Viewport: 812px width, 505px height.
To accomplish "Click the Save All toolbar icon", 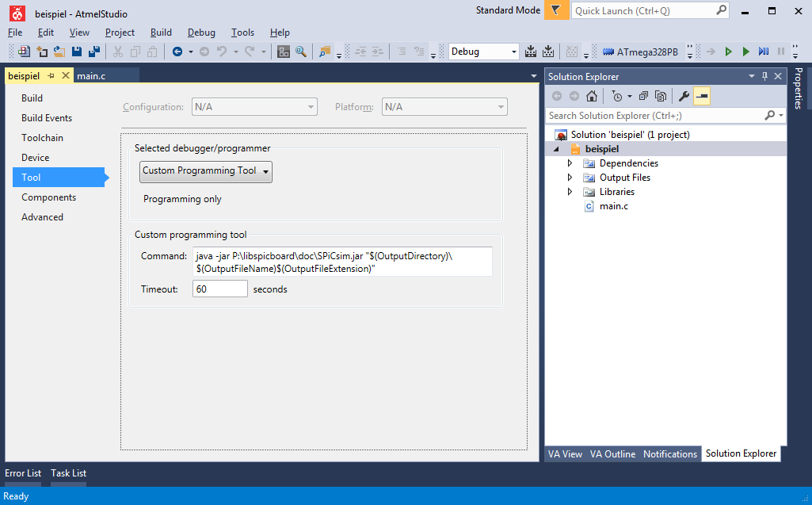I will [x=93, y=51].
